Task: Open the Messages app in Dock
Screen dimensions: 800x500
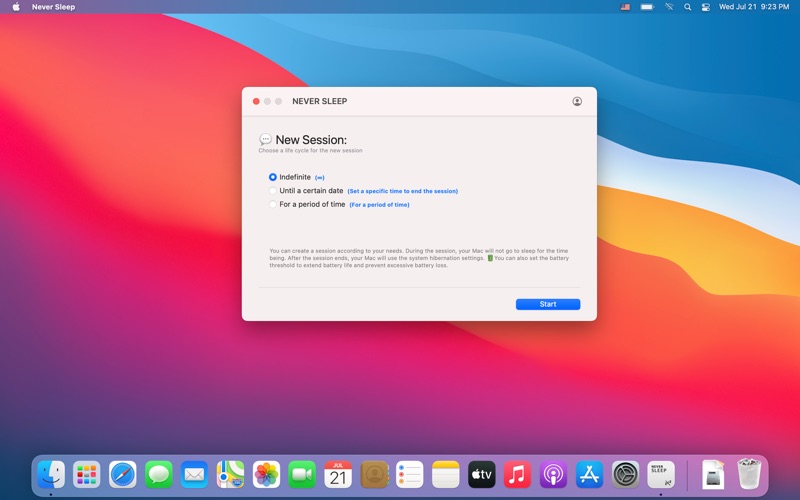Action: (x=159, y=474)
